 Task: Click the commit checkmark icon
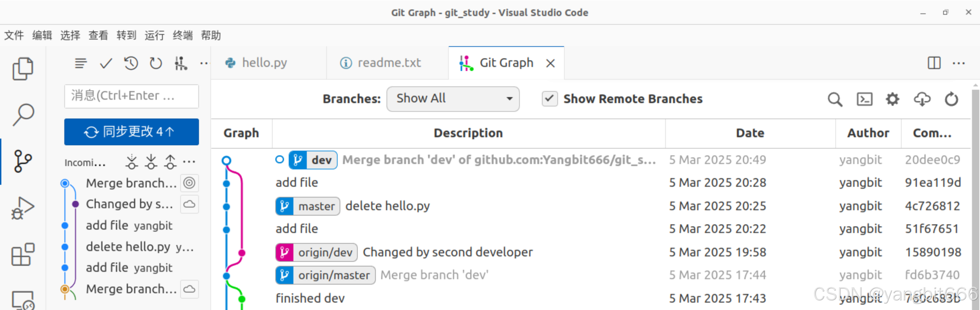[106, 63]
